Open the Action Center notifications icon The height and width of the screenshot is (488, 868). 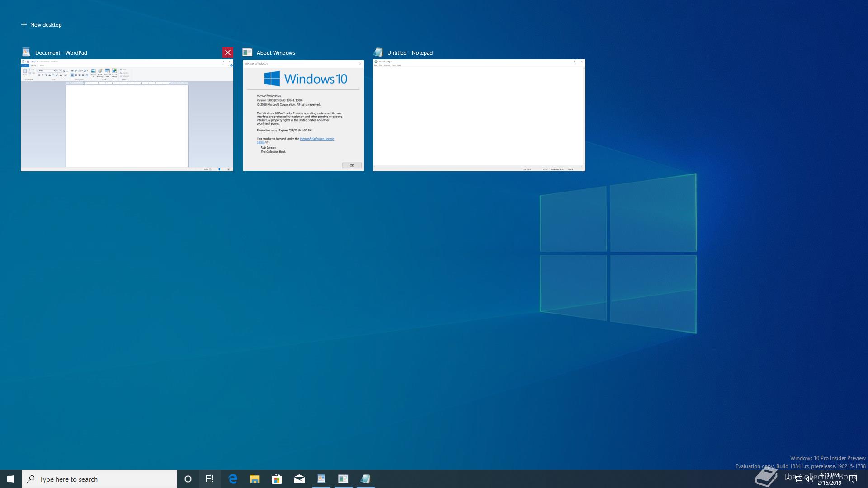pyautogui.click(x=853, y=479)
